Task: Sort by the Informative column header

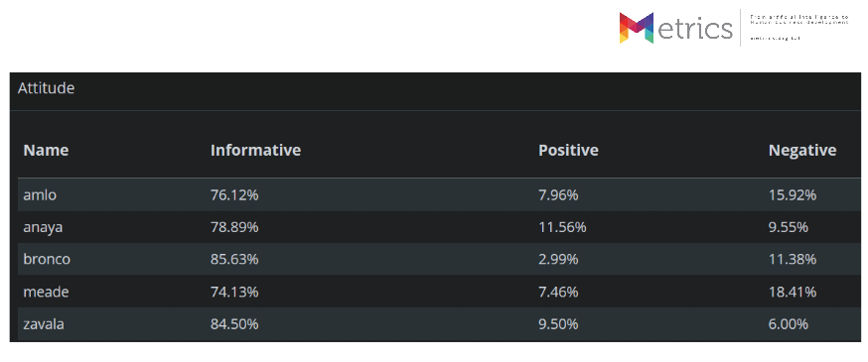Action: pos(255,150)
